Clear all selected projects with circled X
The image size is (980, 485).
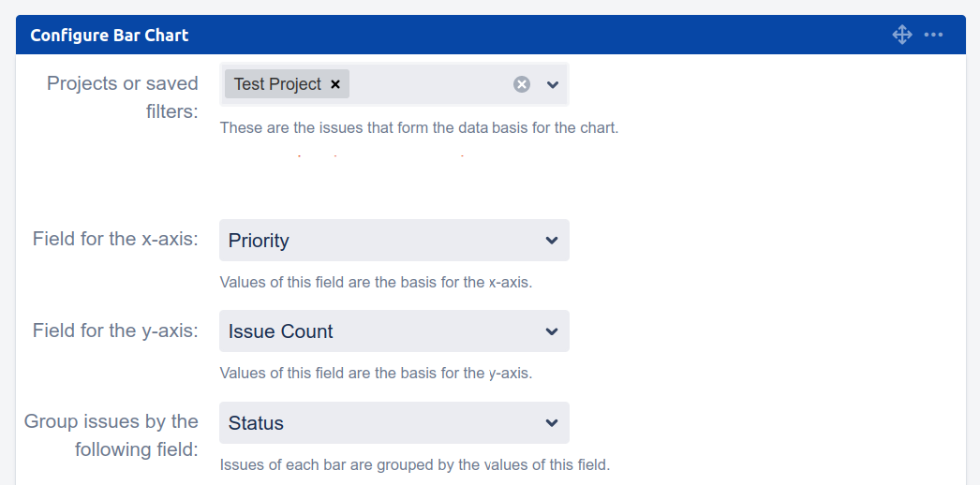[522, 84]
